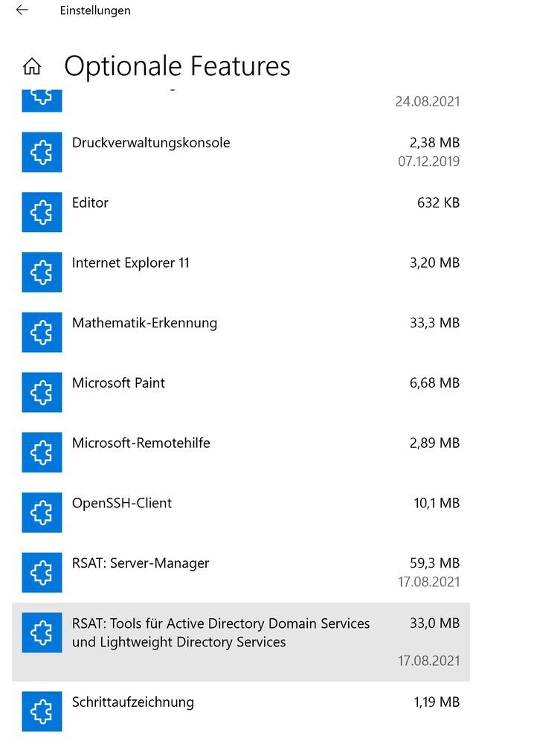Open the Microsoft Paint entry
This screenshot has width=560, height=744.
[118, 383]
